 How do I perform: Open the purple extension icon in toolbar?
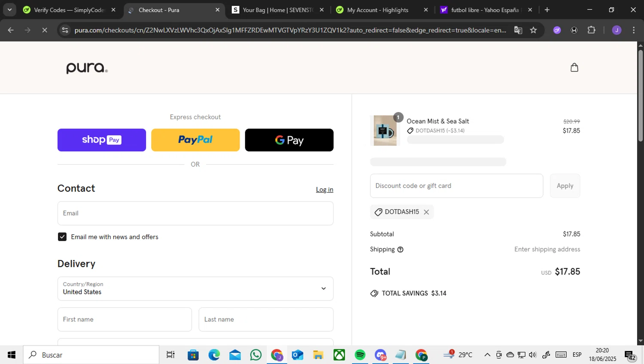[x=557, y=30]
